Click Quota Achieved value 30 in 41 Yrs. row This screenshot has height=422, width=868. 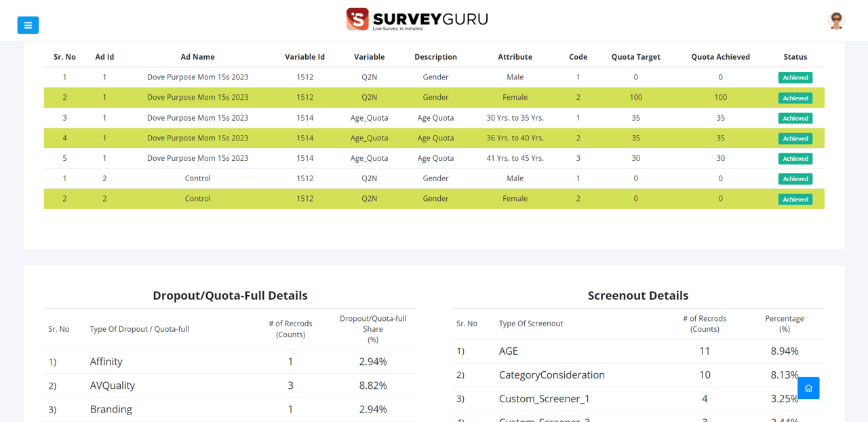click(720, 159)
